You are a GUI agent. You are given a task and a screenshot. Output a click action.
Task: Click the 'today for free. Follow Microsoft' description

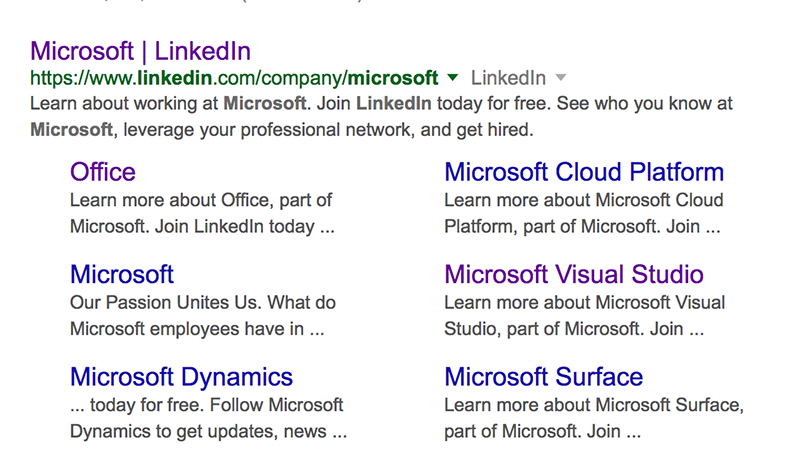[x=208, y=418]
